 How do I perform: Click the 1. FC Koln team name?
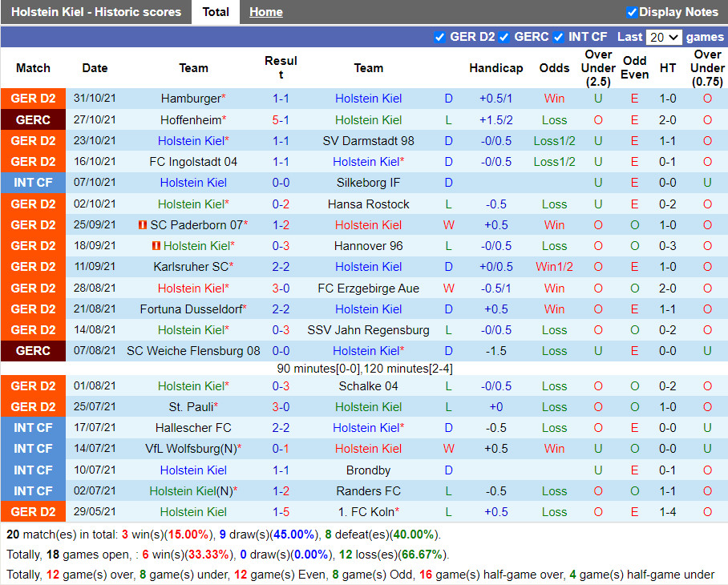[366, 512]
